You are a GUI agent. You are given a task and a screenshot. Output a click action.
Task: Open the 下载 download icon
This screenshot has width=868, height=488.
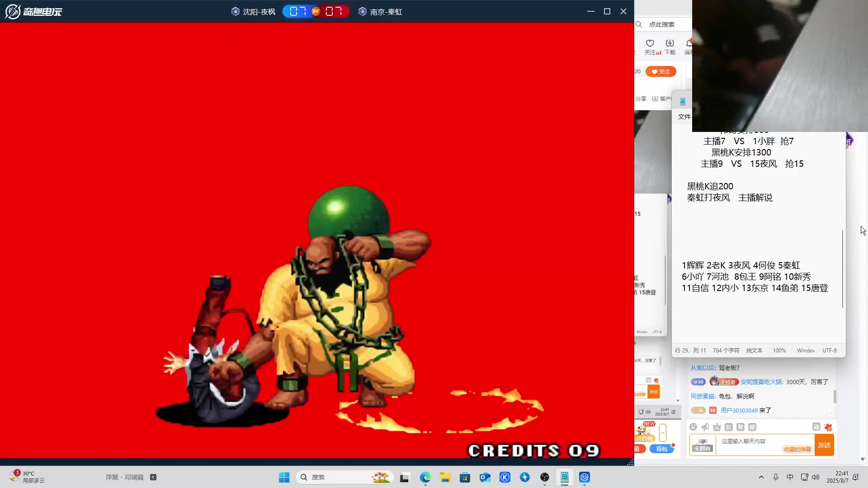(670, 43)
